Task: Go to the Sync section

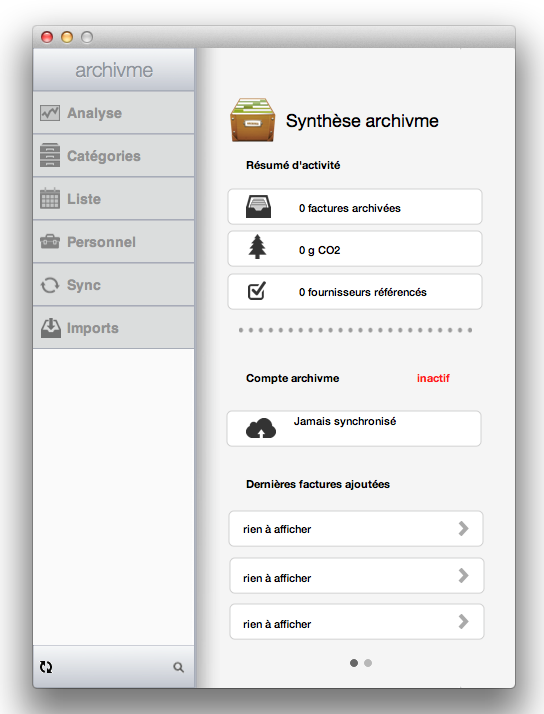Action: pyautogui.click(x=113, y=285)
